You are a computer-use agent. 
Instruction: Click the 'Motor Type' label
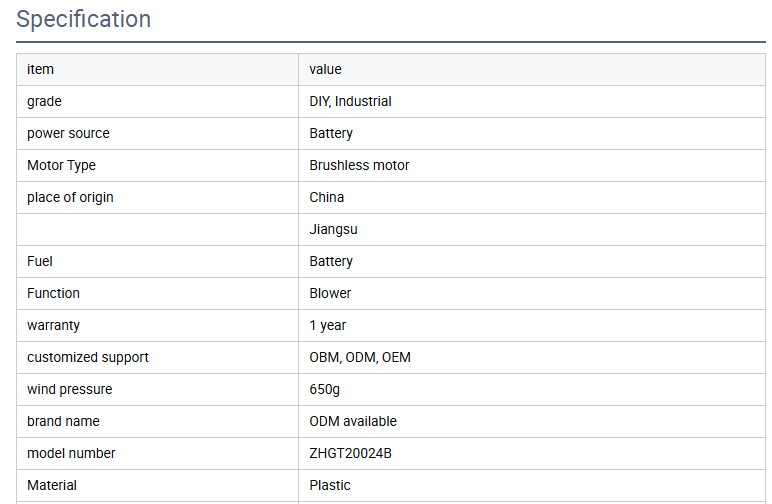tap(61, 165)
